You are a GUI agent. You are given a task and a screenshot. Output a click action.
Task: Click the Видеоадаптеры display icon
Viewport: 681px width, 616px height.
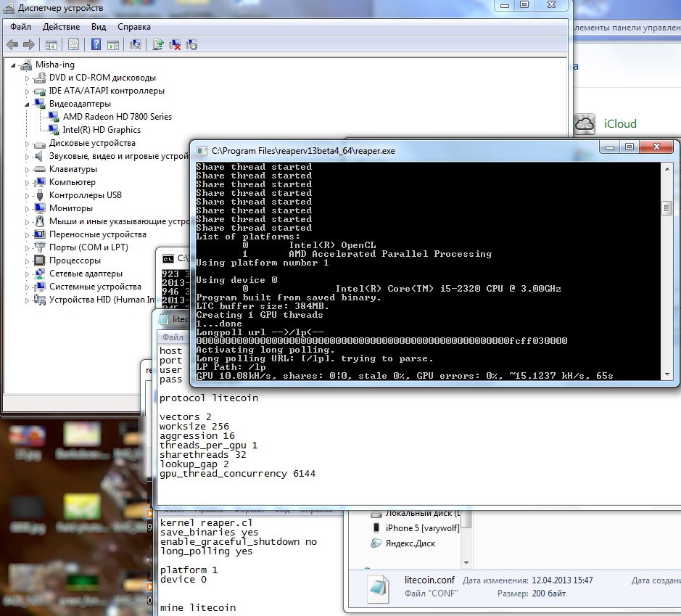coord(39,104)
